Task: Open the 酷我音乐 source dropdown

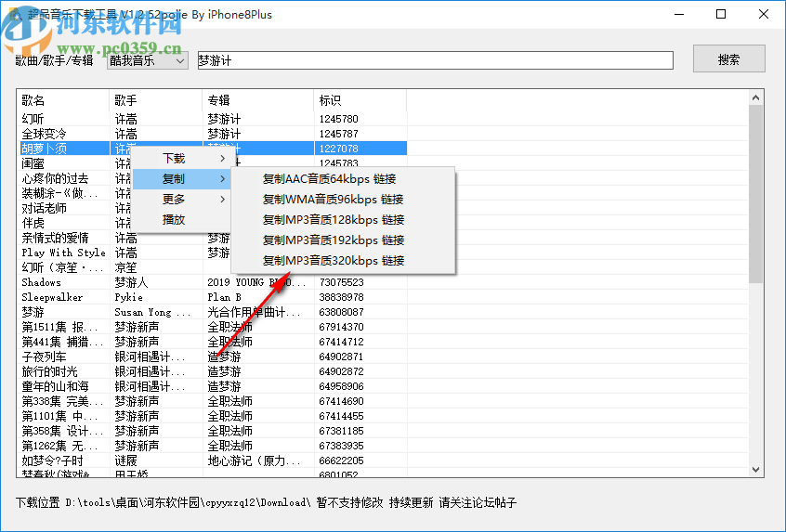Action: click(x=148, y=60)
